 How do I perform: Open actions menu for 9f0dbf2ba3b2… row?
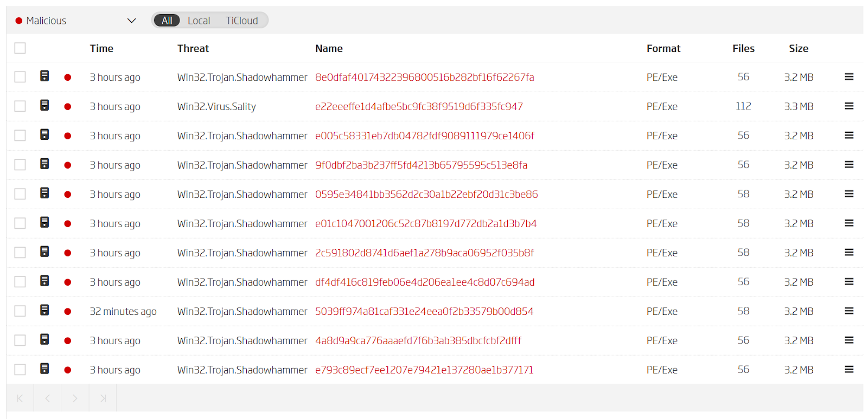849,165
